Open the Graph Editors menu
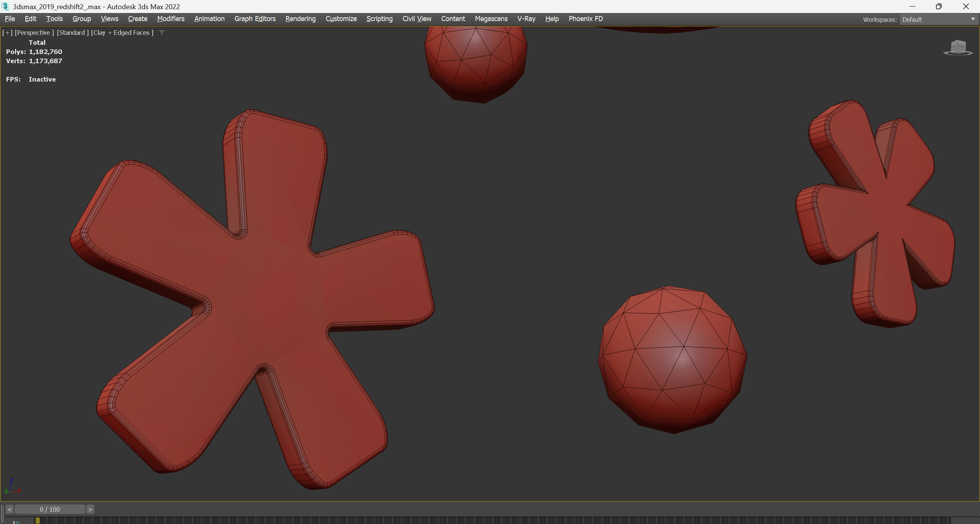Image resolution: width=980 pixels, height=524 pixels. [x=255, y=19]
